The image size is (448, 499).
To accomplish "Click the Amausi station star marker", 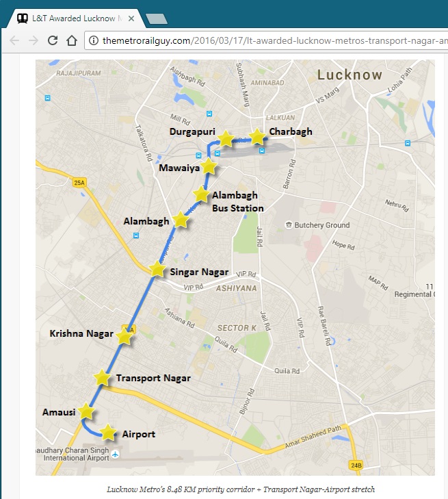I will coord(86,411).
